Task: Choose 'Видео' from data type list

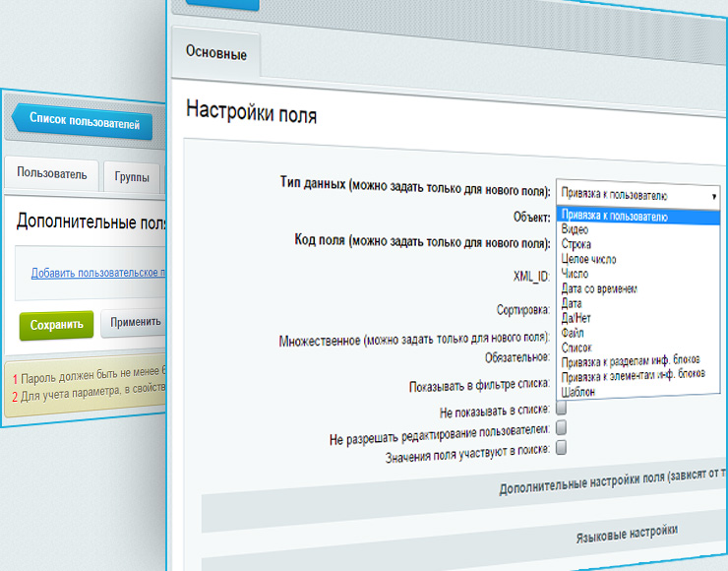Action: click(x=576, y=229)
